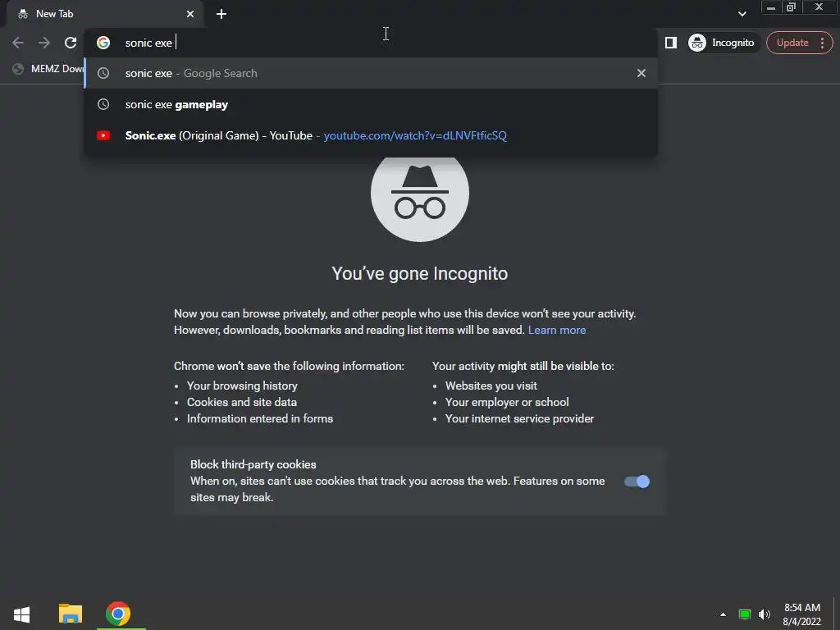
Task: Click the Google icon in the address bar
Action: [103, 43]
